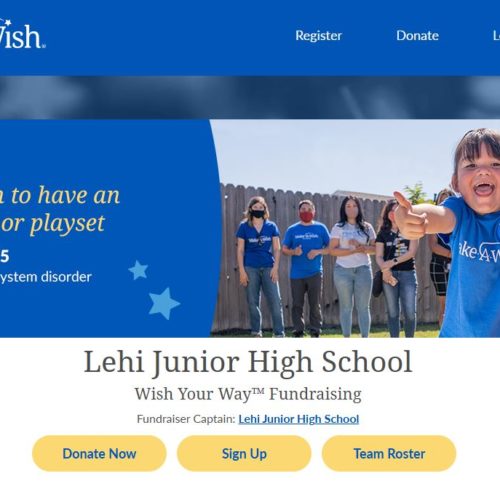Click the blurred dark banner strip
Viewport: 500px width, 500px height.
[250, 97]
